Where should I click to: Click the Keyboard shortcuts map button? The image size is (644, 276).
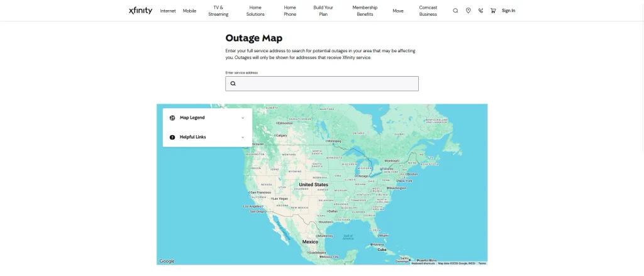tap(423, 263)
